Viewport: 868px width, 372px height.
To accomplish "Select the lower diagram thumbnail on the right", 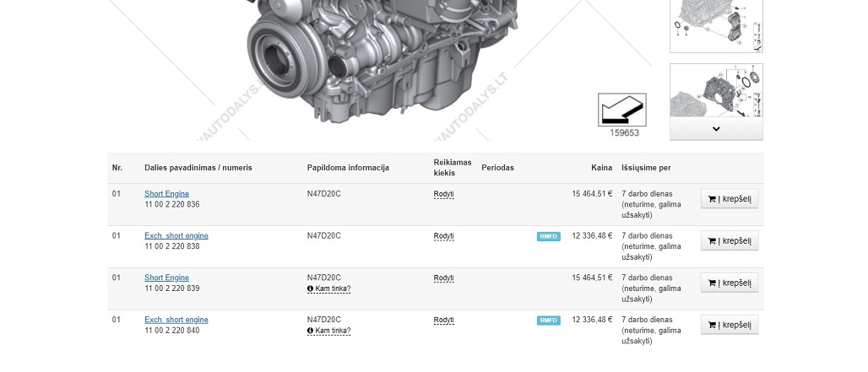I will [x=716, y=91].
